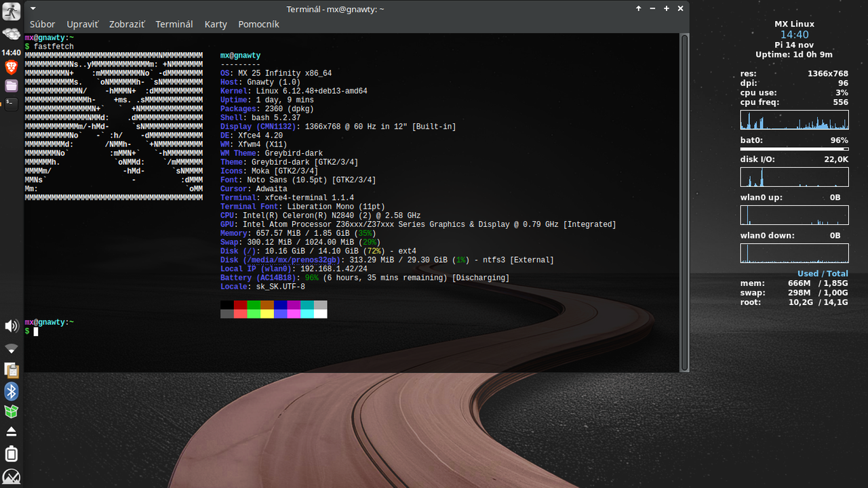Open the Súbor menu

42,24
